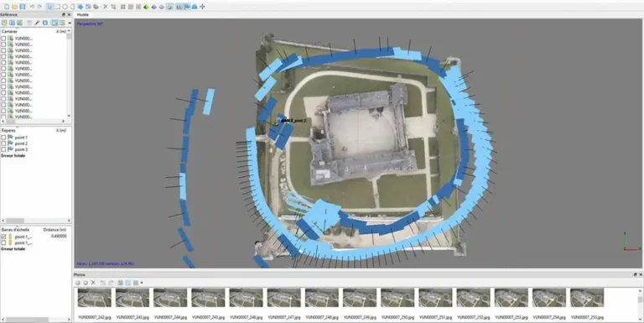Undo the last action in the toolbar
The image size is (644, 323).
33,7
